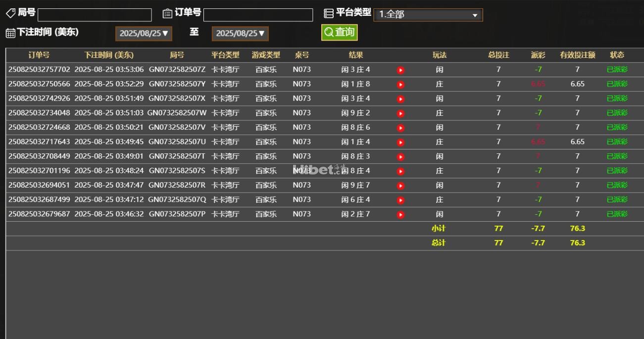Image resolution: width=644 pixels, height=339 pixels.
Task: Open replay video for round GN0732582507R
Action: [400, 186]
